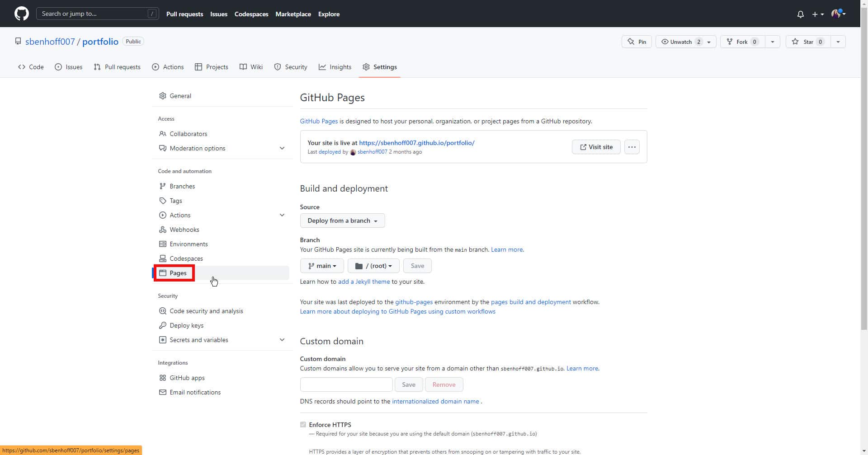
Task: Open Pages settings in sidebar
Action: coord(222,273)
